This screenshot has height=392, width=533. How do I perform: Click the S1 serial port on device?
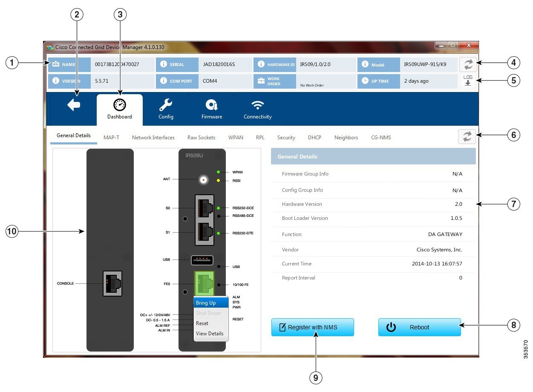(206, 233)
